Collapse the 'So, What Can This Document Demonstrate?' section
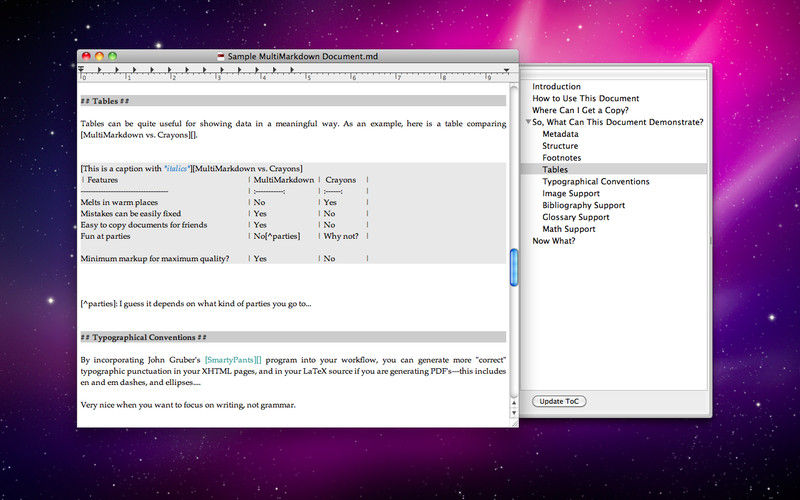Screen dimensions: 800x500 pos(527,122)
